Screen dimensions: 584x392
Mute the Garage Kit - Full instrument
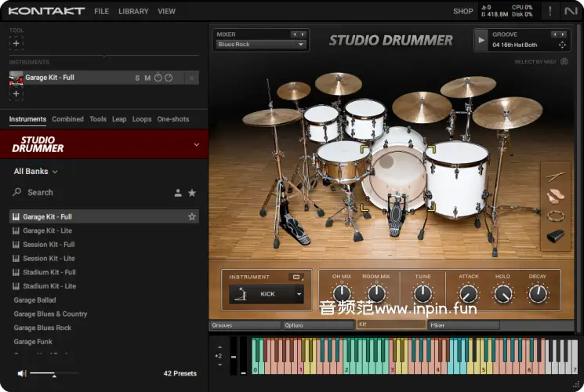[x=147, y=78]
